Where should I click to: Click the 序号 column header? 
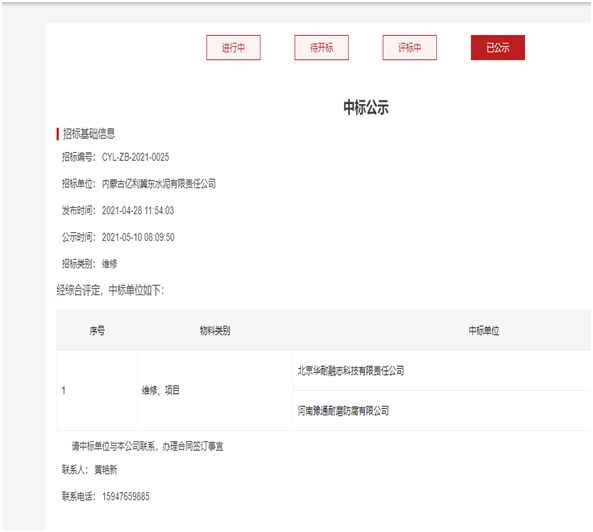coord(97,331)
